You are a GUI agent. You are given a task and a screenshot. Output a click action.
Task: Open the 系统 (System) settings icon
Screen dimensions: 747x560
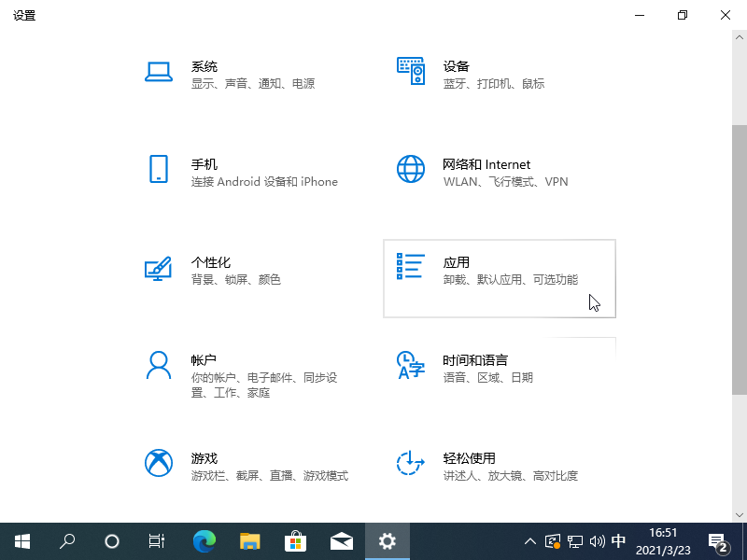[159, 72]
